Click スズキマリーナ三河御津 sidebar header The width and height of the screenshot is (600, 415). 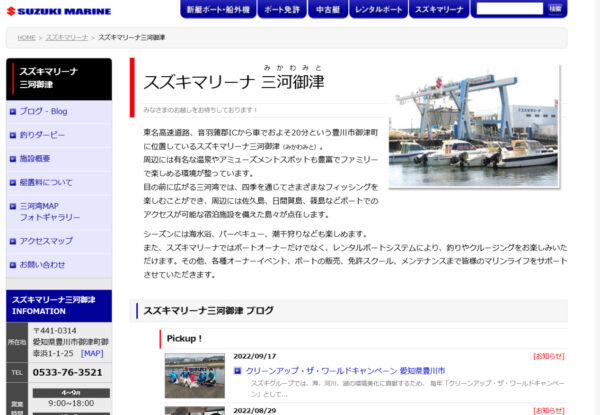[x=59, y=78]
